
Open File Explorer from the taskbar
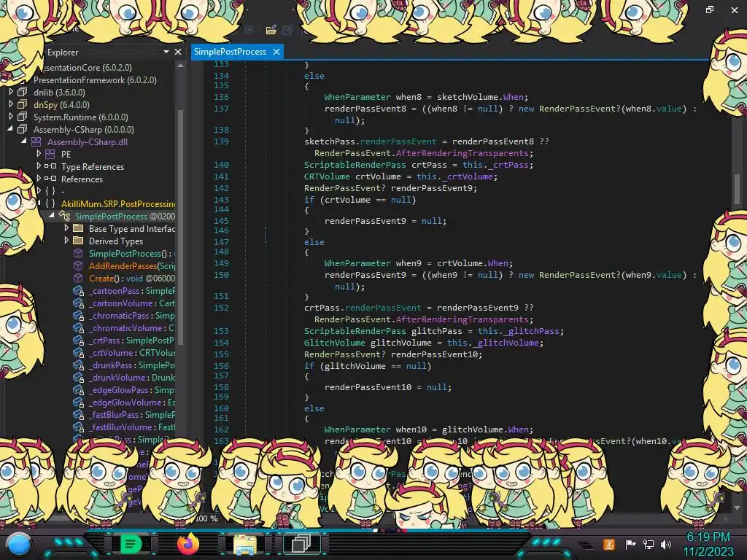click(245, 544)
